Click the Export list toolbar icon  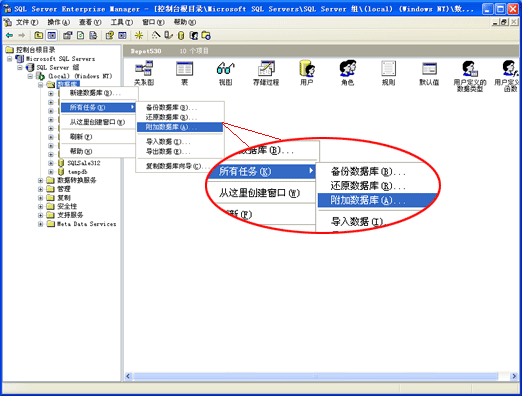93,35
